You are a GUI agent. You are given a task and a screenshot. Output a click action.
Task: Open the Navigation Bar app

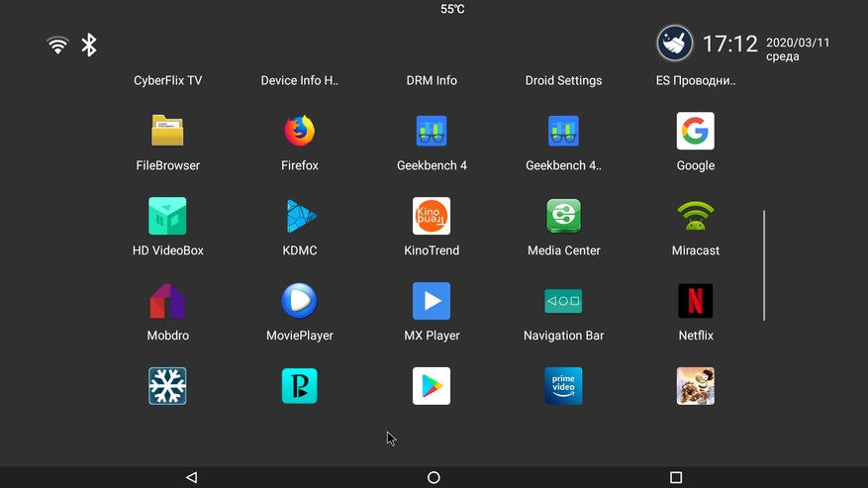click(563, 301)
